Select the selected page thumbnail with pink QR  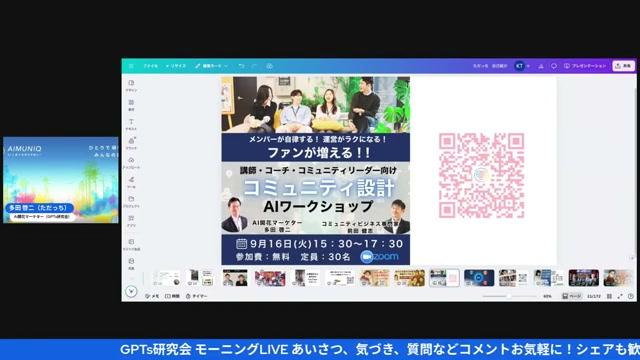tap(444, 278)
